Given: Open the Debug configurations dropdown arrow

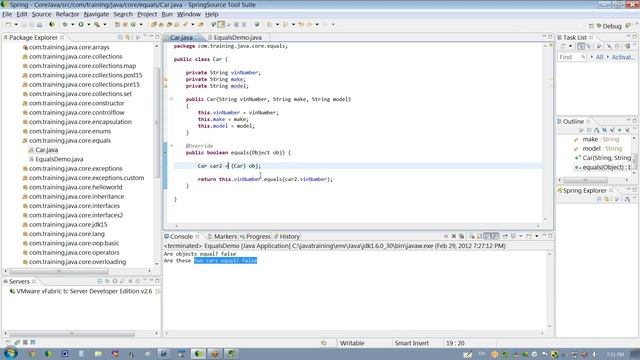Looking at the screenshot, I should click(x=73, y=25).
